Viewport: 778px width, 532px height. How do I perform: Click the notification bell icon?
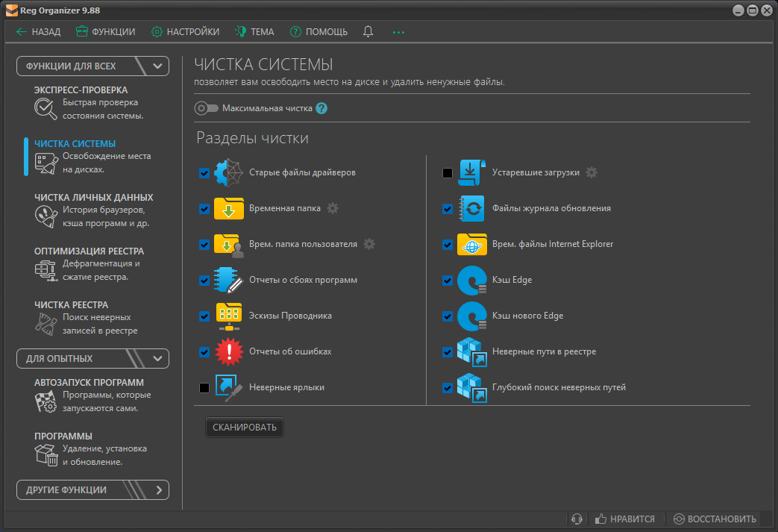pos(368,31)
